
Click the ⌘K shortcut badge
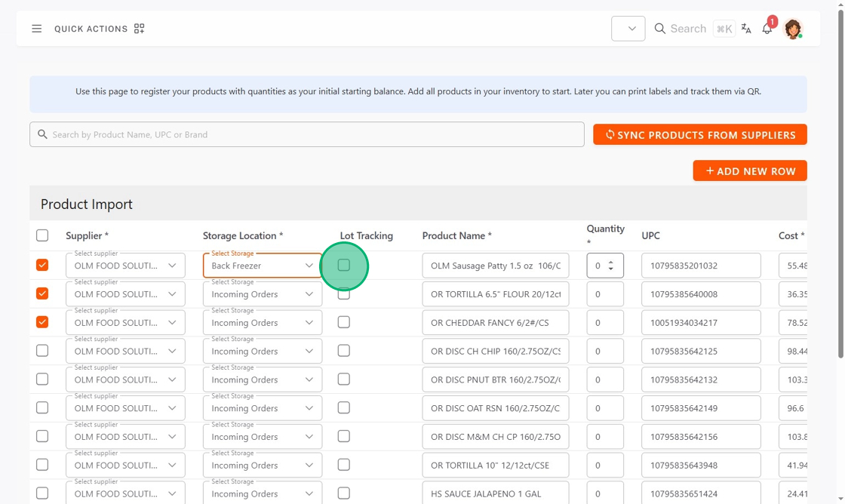pyautogui.click(x=724, y=29)
